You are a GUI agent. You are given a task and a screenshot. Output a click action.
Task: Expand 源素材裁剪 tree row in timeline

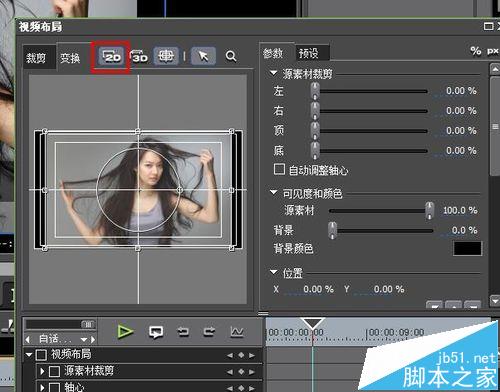pyautogui.click(x=42, y=371)
